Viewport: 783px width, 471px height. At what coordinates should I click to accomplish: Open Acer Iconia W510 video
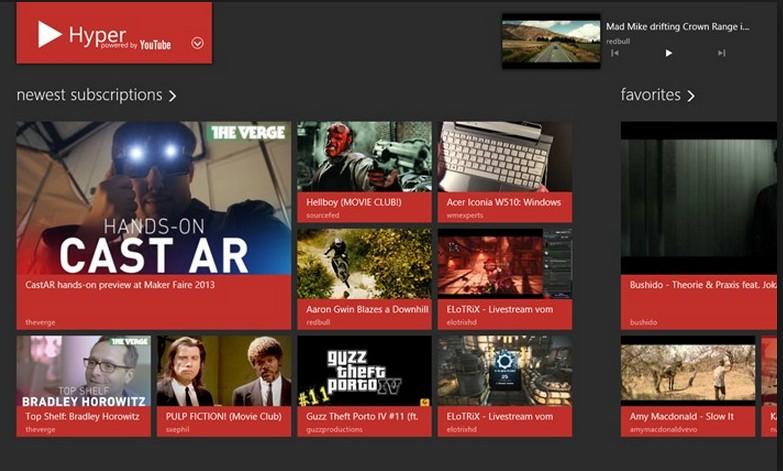pyautogui.click(x=505, y=172)
